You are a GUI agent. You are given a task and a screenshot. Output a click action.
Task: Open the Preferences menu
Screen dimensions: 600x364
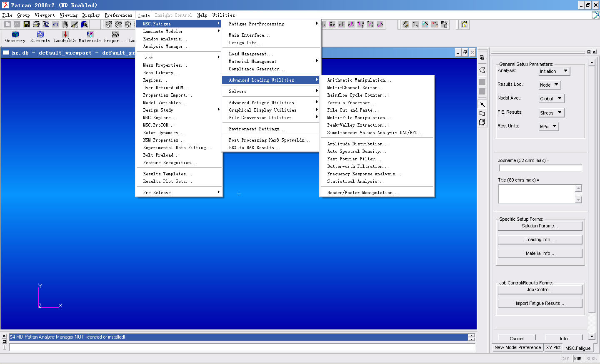point(118,15)
